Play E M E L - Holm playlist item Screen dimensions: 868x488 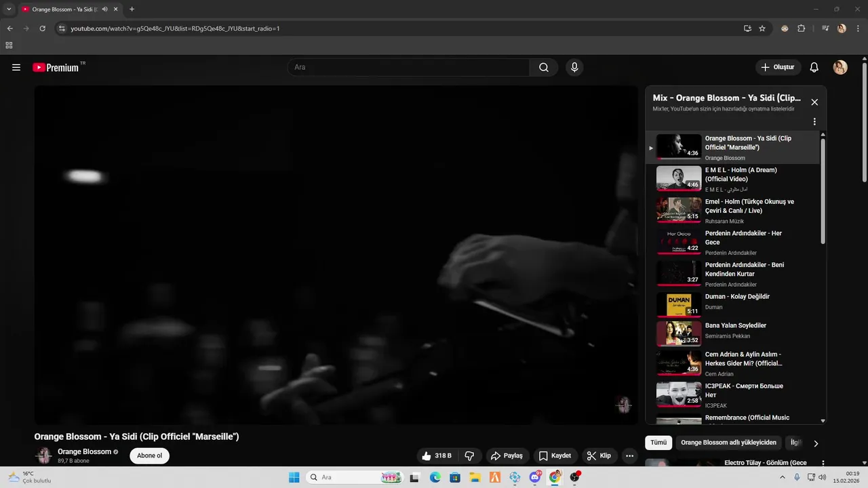tap(732, 179)
